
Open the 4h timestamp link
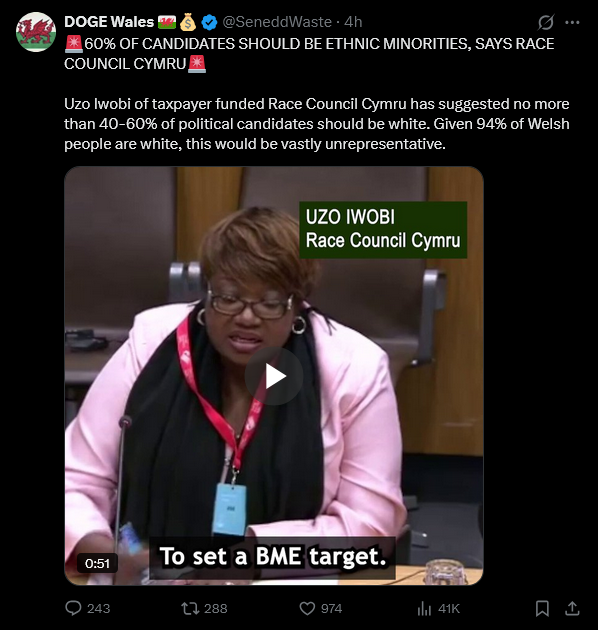[x=353, y=22]
